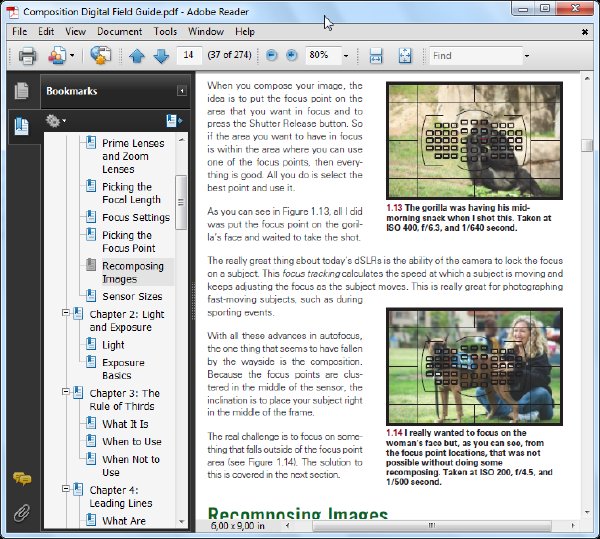Click the Print toolbar icon
This screenshot has height=539, width=600.
[x=28, y=55]
